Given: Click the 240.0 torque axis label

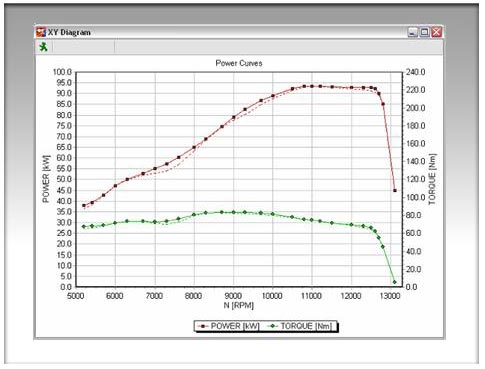Looking at the screenshot, I should pyautogui.click(x=415, y=72).
